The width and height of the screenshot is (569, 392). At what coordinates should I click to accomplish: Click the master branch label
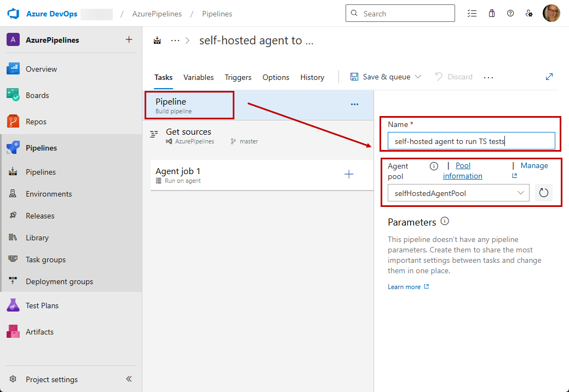249,141
